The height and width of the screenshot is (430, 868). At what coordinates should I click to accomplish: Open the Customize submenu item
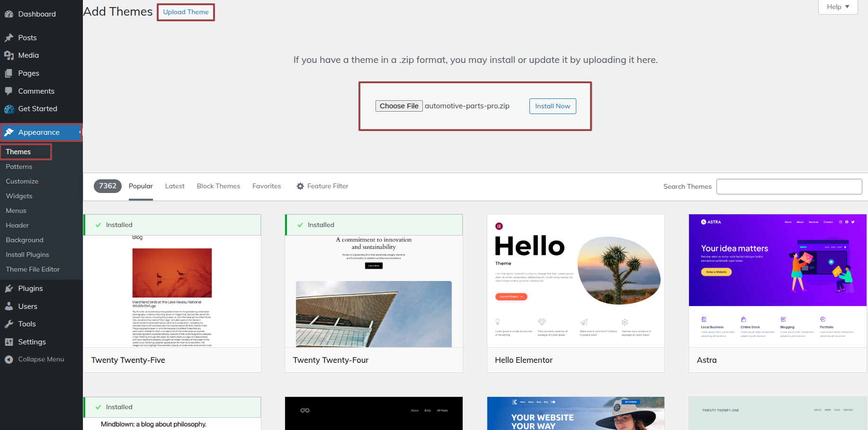(x=22, y=181)
